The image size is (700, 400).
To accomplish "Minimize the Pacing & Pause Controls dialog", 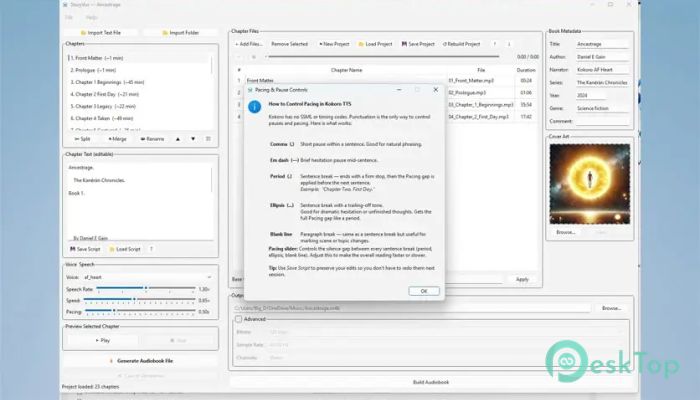I will [x=399, y=90].
